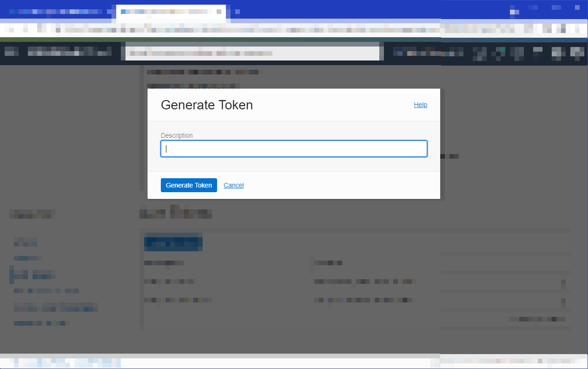Click the Generate Token button

coord(189,185)
